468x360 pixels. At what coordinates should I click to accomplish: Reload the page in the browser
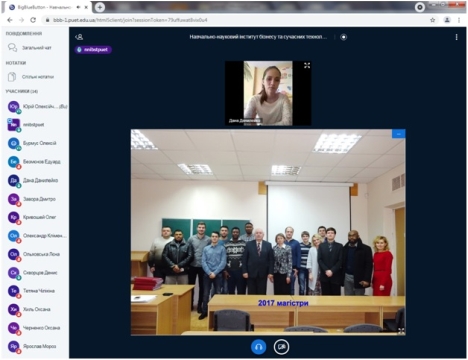(33, 20)
